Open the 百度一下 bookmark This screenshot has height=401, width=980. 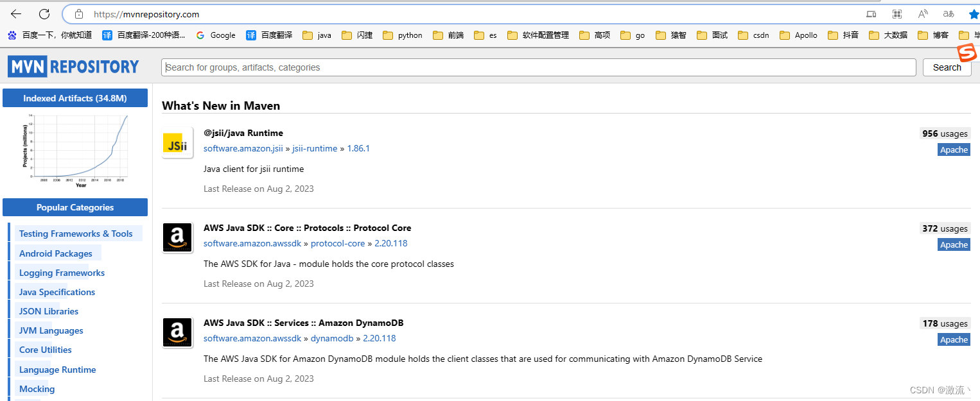[49, 35]
